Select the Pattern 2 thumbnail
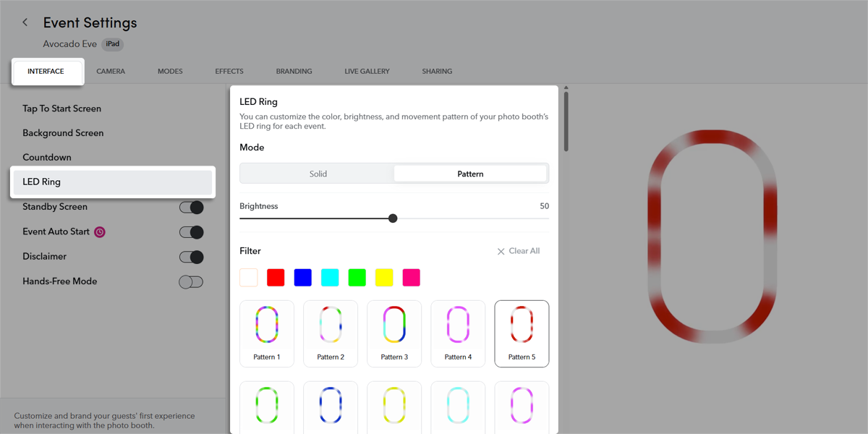 pyautogui.click(x=331, y=333)
